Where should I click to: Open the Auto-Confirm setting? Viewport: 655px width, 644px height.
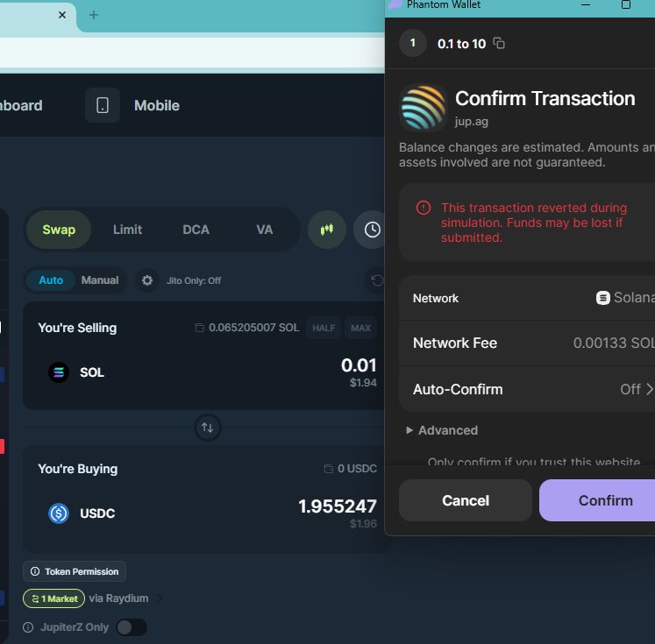(527, 389)
